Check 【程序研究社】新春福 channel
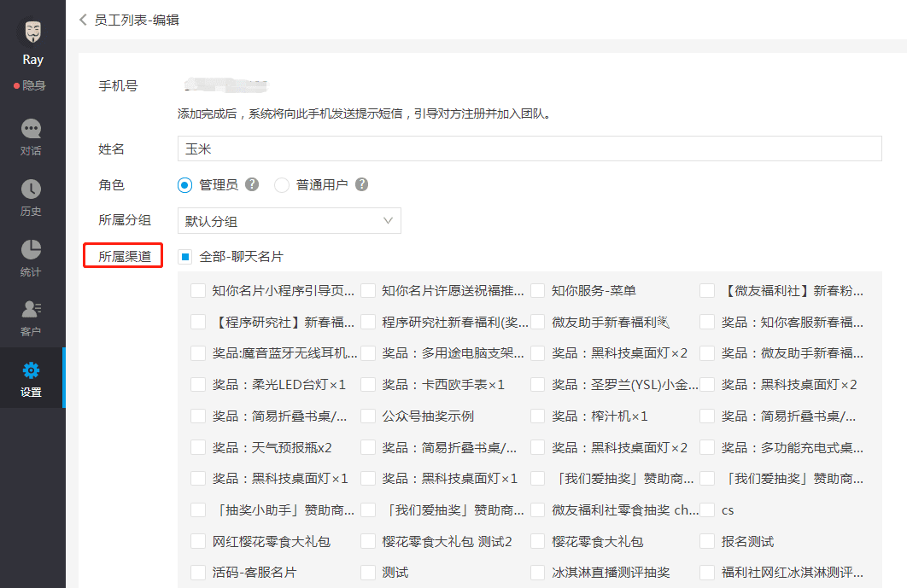Screen dimensions: 907x588 click(x=198, y=322)
